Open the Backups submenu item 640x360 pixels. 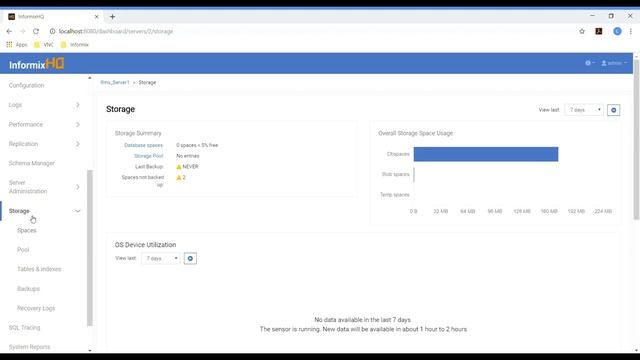pos(28,289)
